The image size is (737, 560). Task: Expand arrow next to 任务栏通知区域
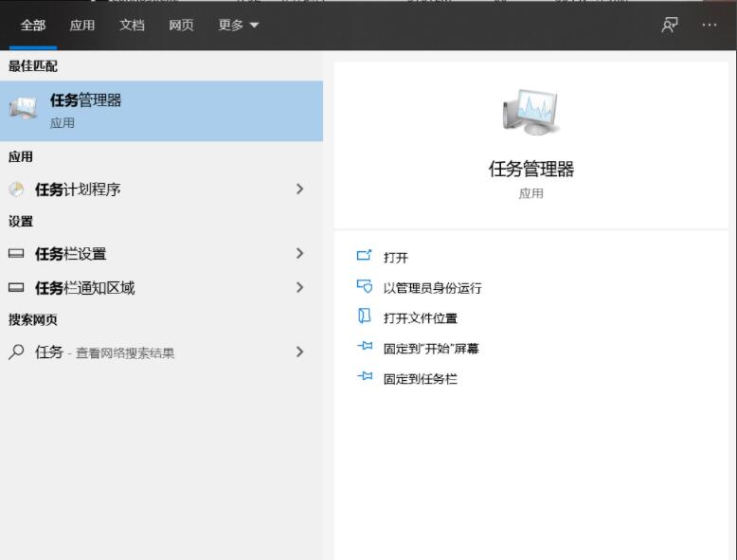tap(299, 288)
